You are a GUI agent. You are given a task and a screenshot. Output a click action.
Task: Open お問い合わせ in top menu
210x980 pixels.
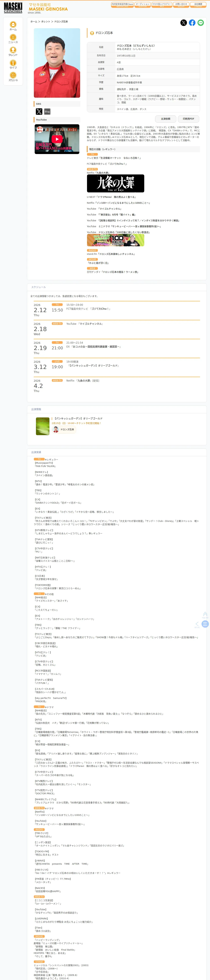coord(181,5)
